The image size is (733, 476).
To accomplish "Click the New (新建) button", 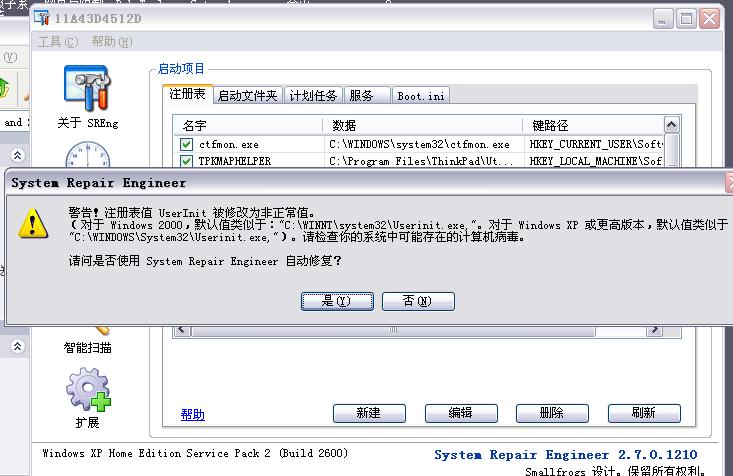I will [x=369, y=413].
